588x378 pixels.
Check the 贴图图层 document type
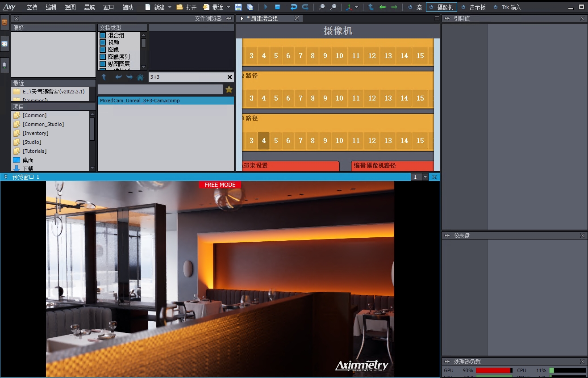click(103, 64)
